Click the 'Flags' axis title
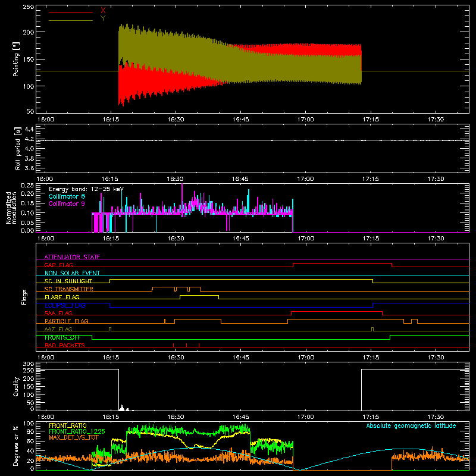Image resolution: width=476 pixels, height=476 pixels. tap(24, 297)
